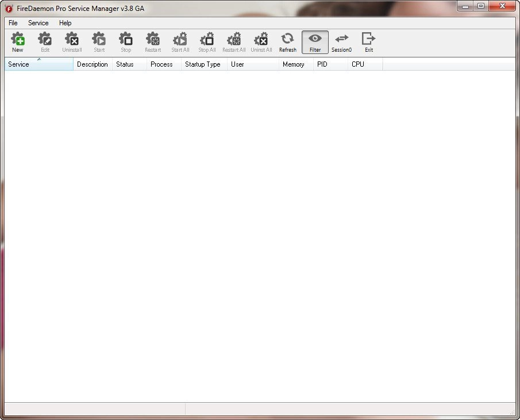520x420 pixels.
Task: Sort by the Startup Type column header
Action: (204, 64)
